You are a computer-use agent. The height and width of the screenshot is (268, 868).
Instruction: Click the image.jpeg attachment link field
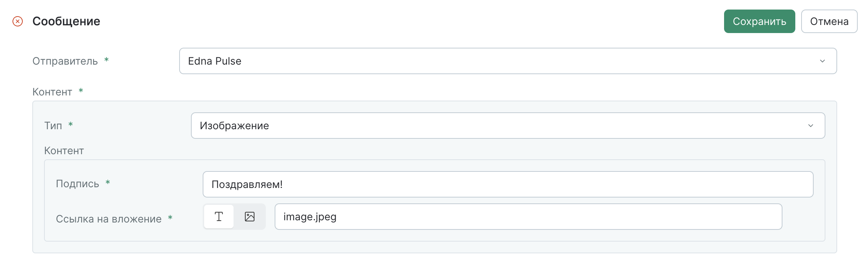528,217
